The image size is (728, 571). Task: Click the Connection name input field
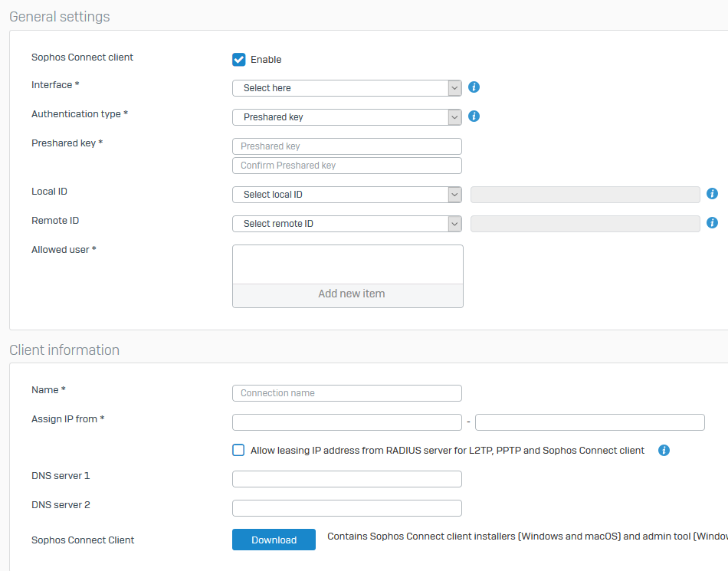(x=347, y=393)
